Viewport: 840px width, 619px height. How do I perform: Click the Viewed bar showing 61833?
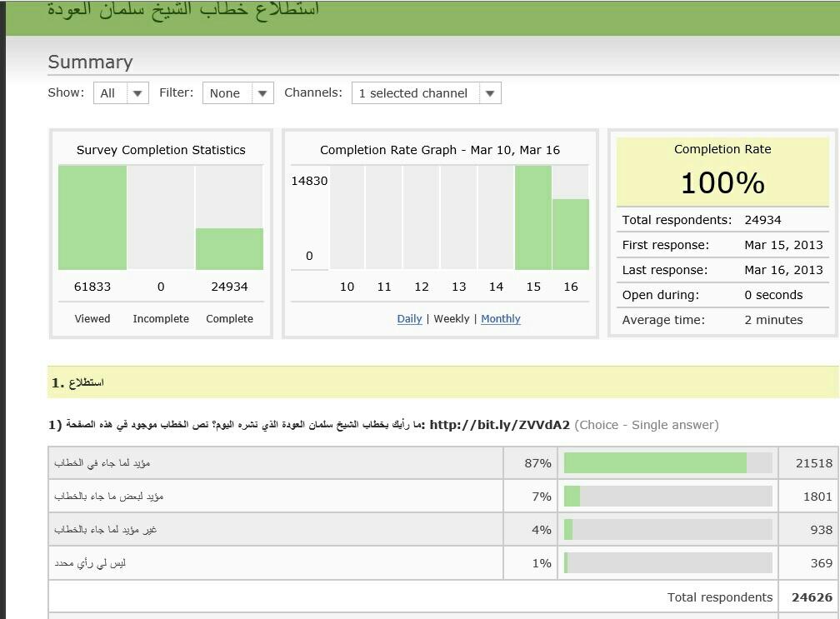point(92,217)
